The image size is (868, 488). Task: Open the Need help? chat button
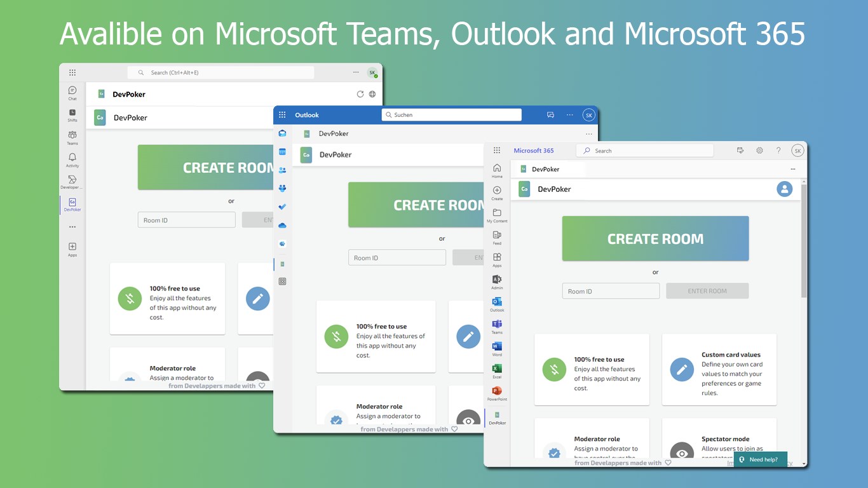(760, 459)
